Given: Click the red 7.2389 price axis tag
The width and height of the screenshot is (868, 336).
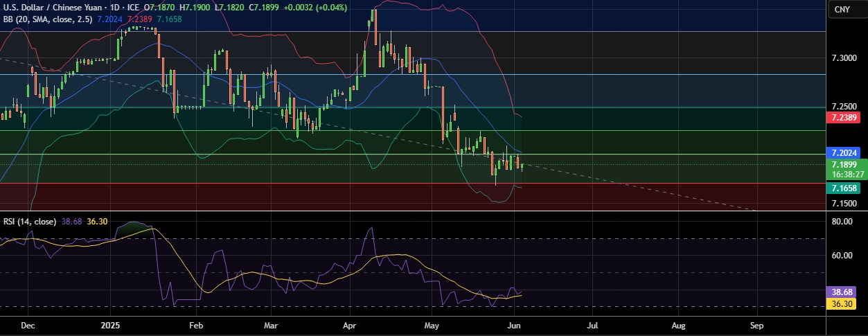Looking at the screenshot, I should pyautogui.click(x=842, y=118).
